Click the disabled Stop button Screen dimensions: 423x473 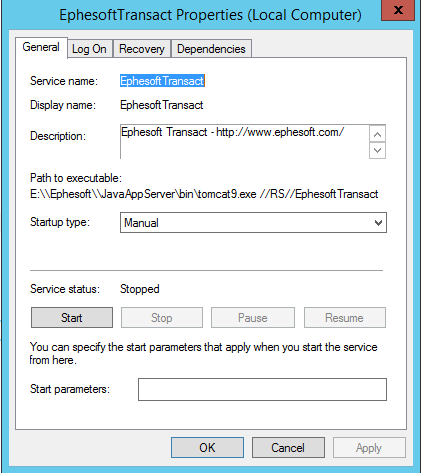pos(162,318)
